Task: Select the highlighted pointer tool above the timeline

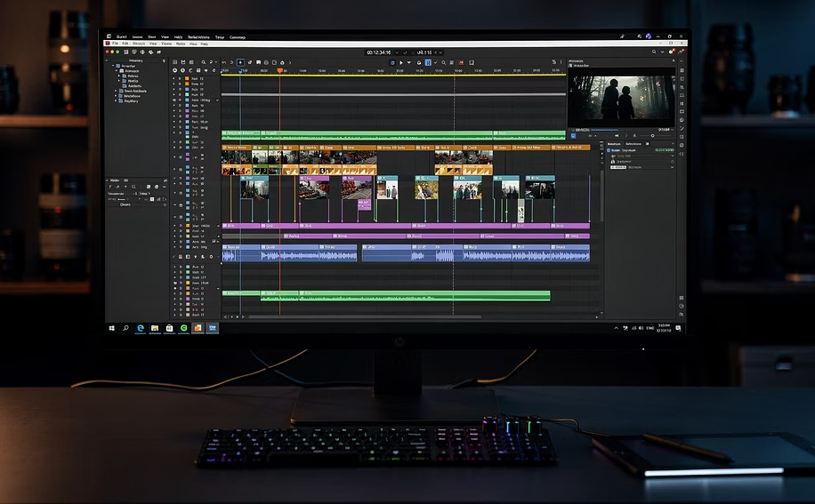Action: (x=240, y=62)
